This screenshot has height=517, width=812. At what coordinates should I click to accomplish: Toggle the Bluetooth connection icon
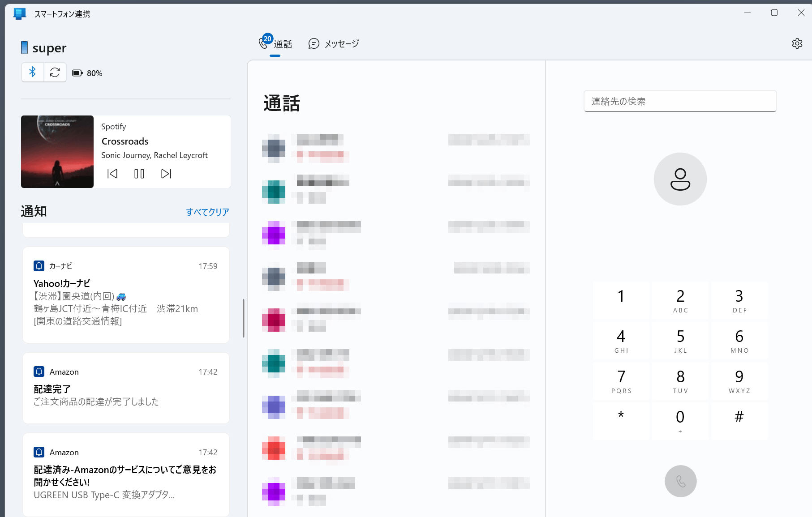tap(33, 73)
